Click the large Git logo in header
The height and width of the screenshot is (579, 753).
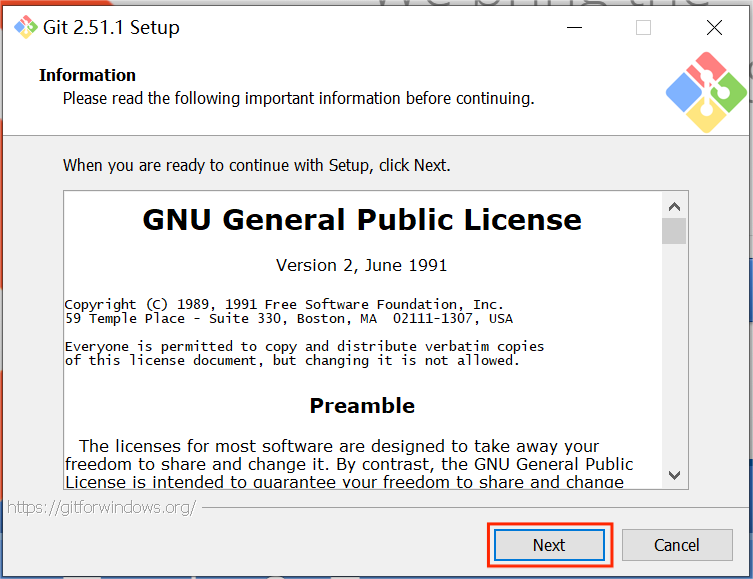[706, 92]
